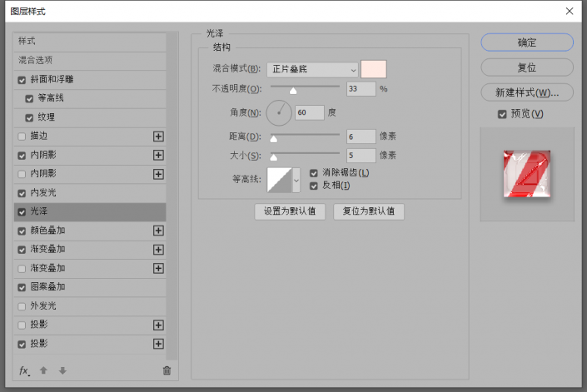Image resolution: width=587 pixels, height=392 pixels.
Task: Click the 不透明度 slider handle
Action: click(293, 91)
